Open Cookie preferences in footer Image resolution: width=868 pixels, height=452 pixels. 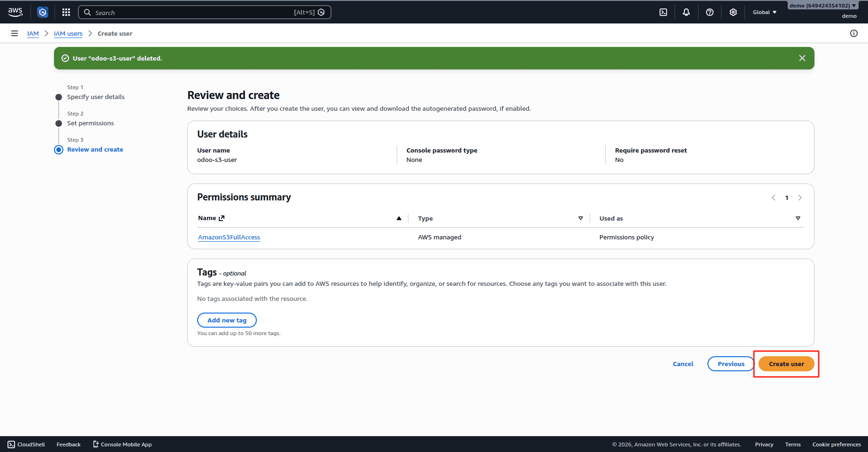pyautogui.click(x=837, y=444)
